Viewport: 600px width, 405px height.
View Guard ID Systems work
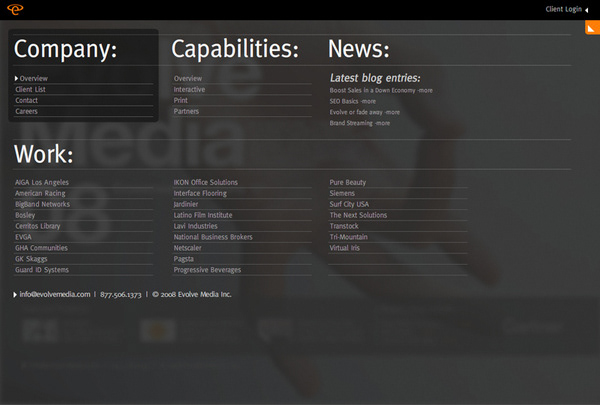point(42,270)
